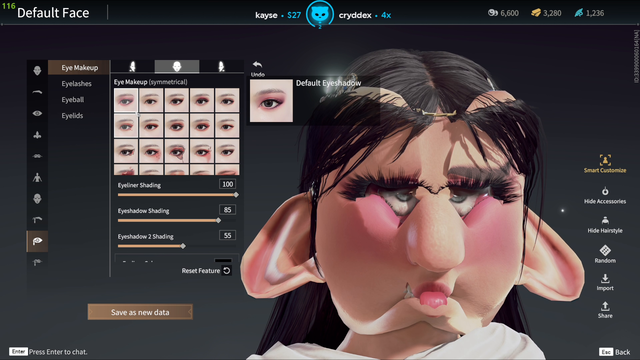The height and width of the screenshot is (360, 640).
Task: Adjust the Eyeliner Shading slider
Action: [x=177, y=195]
